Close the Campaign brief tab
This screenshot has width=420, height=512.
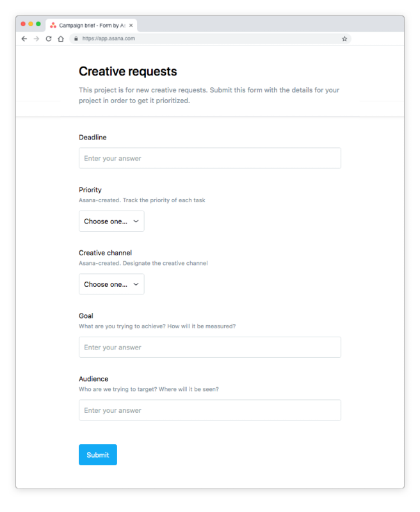(x=131, y=25)
